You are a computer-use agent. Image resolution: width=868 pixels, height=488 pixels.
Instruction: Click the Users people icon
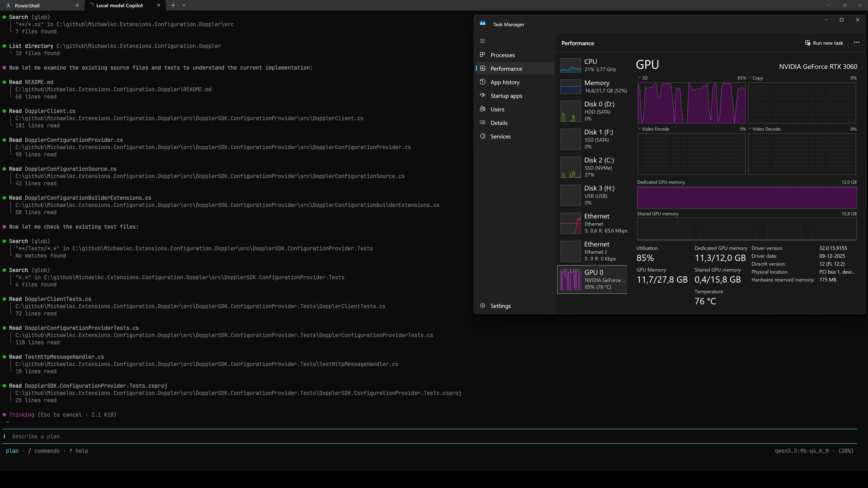point(483,109)
